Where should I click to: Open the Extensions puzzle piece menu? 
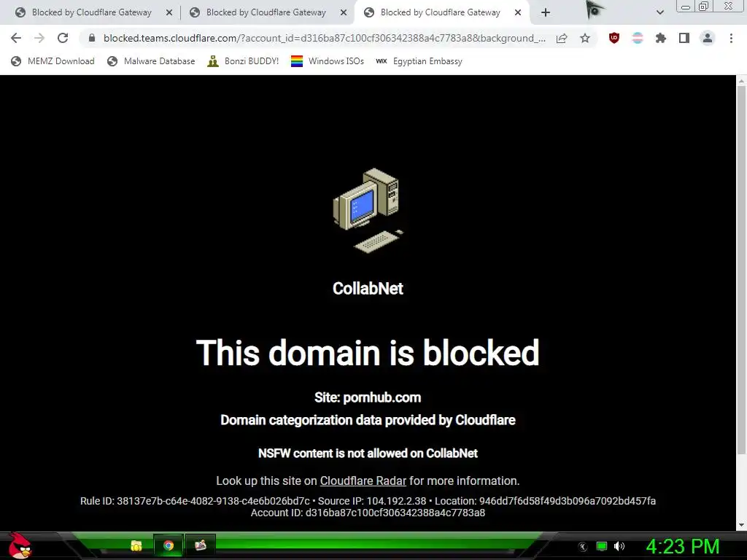click(x=661, y=38)
